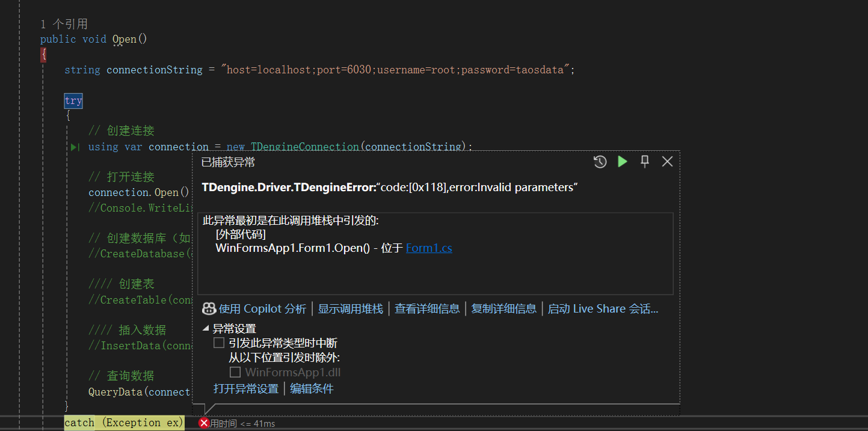Image resolution: width=868 pixels, height=431 pixels.
Task: Click the 1 个引用 CodeLens above Open
Action: point(64,24)
